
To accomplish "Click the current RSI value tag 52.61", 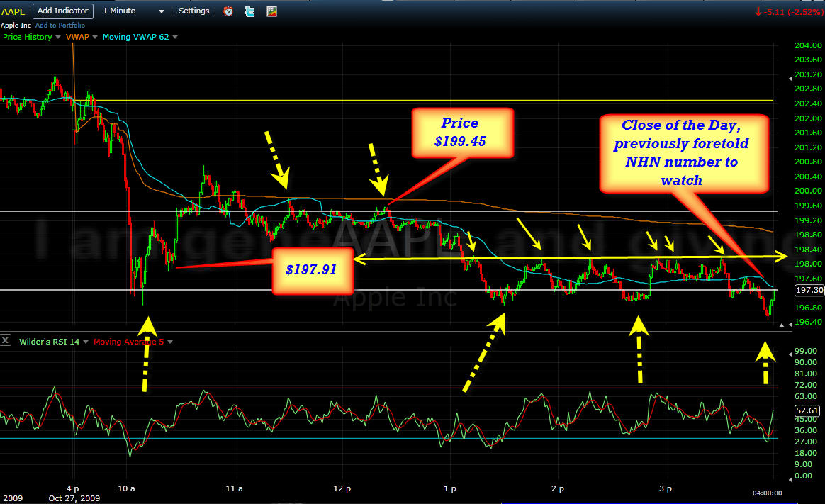I will pyautogui.click(x=807, y=410).
